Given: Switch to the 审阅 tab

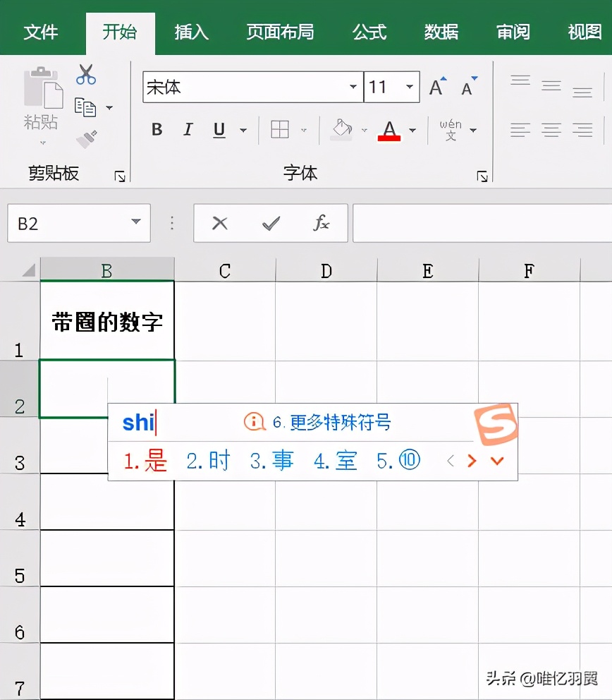Looking at the screenshot, I should coord(513,32).
